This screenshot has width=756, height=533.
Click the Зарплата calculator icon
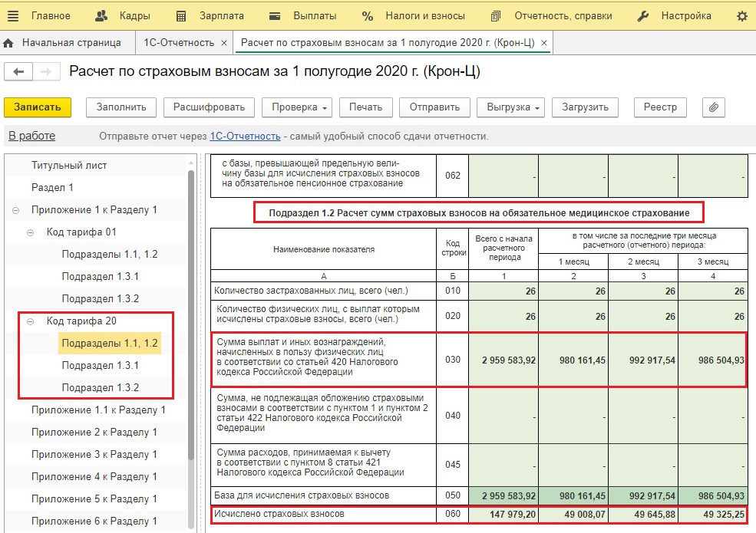pos(181,16)
